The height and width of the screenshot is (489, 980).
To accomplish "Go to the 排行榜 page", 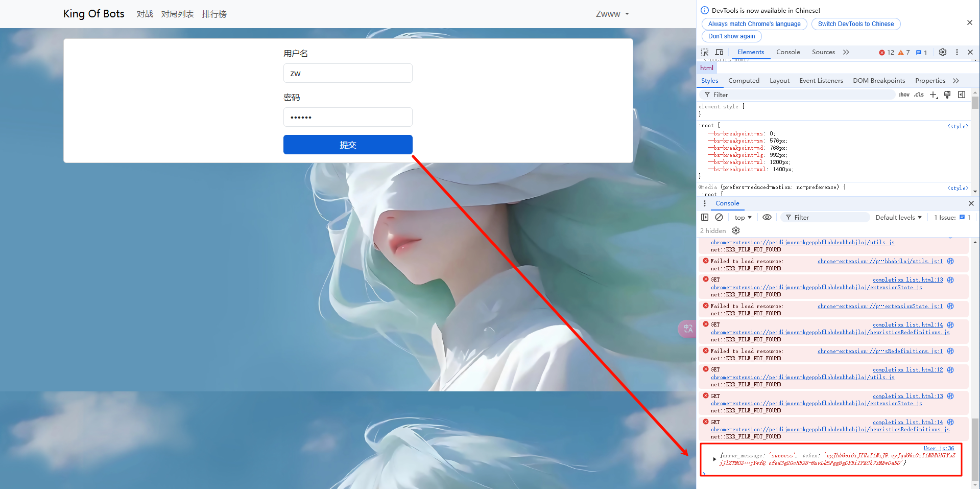I will pyautogui.click(x=214, y=14).
